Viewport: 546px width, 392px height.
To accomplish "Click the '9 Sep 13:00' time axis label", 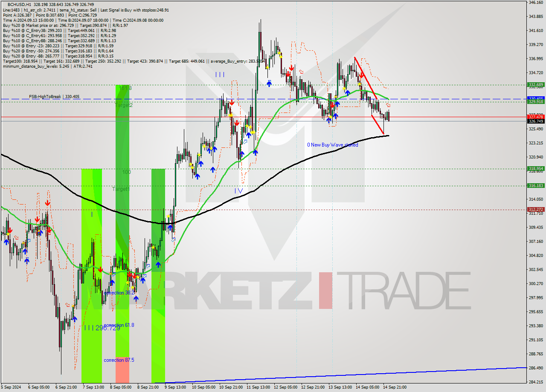I will coord(175,387).
